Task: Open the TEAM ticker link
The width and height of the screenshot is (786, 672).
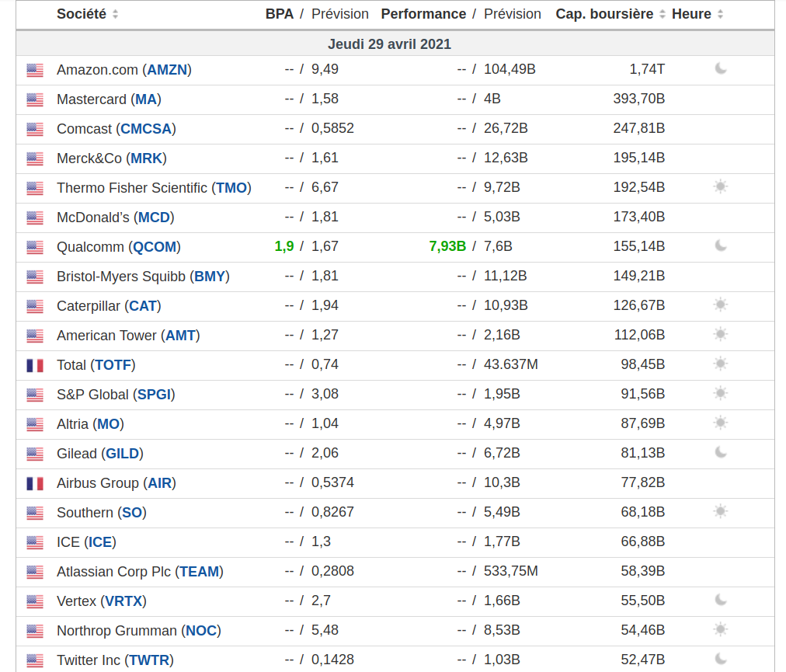Action: tap(200, 573)
